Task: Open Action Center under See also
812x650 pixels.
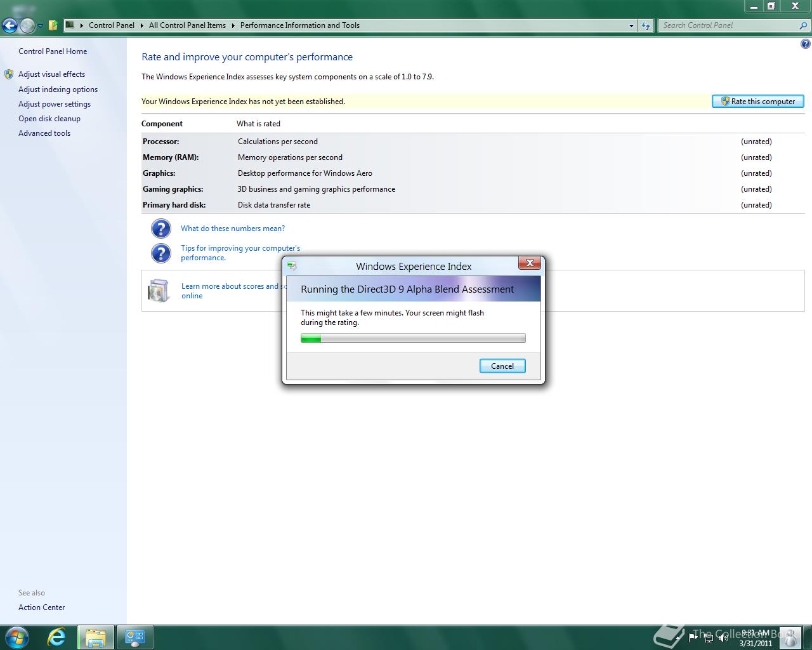Action: click(x=41, y=607)
